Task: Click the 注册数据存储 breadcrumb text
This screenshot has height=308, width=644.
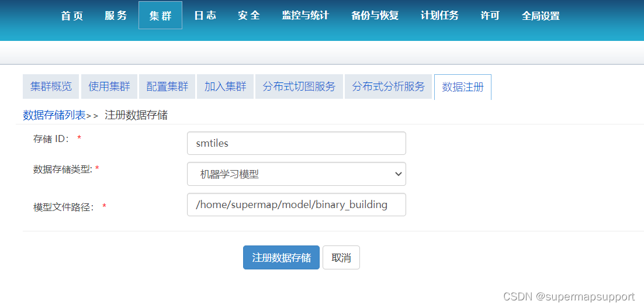Action: point(136,115)
